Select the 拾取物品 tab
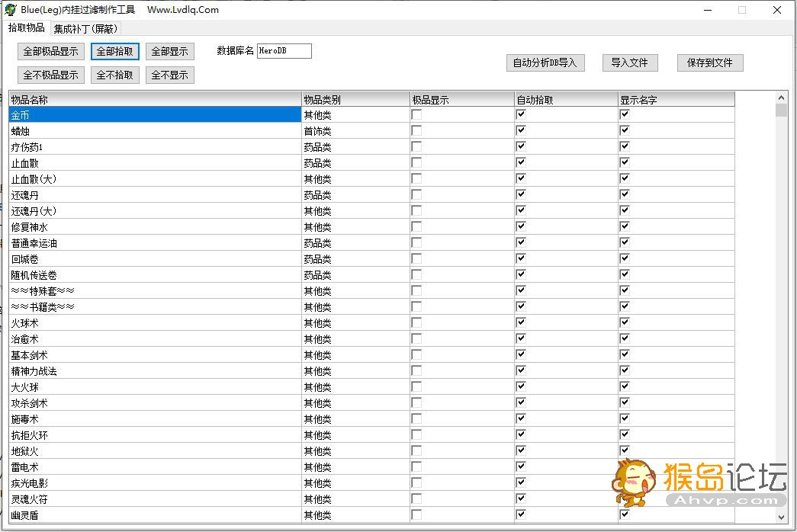The height and width of the screenshot is (532, 797). point(27,28)
